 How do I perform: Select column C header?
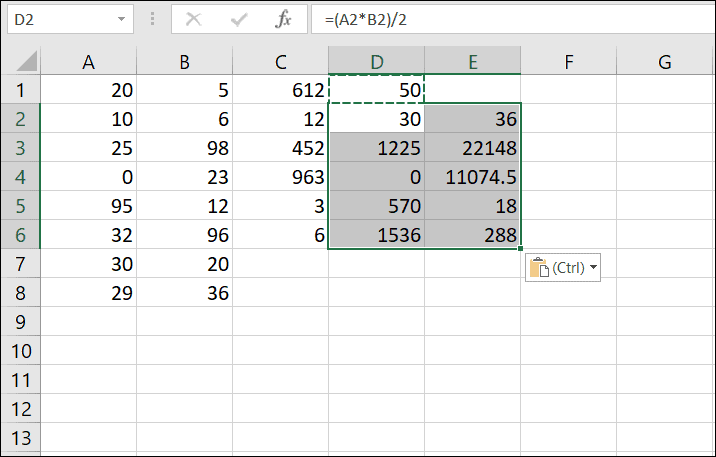280,61
